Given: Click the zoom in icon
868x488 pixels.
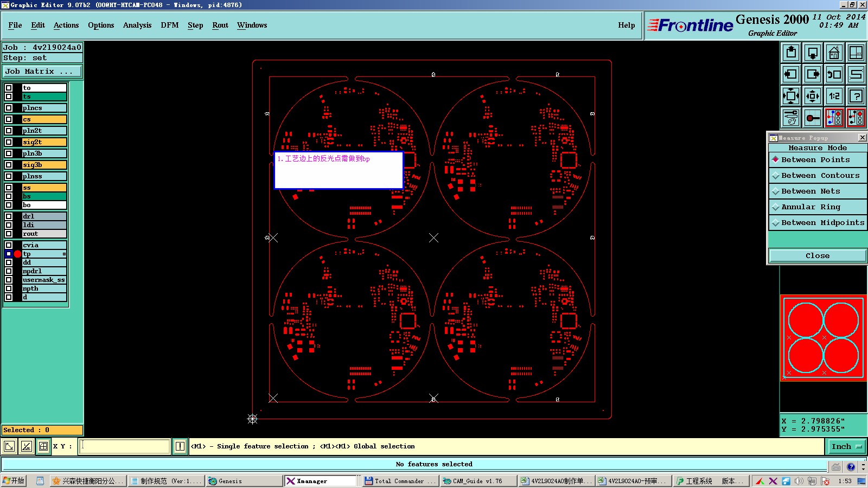Looking at the screenshot, I should (791, 96).
